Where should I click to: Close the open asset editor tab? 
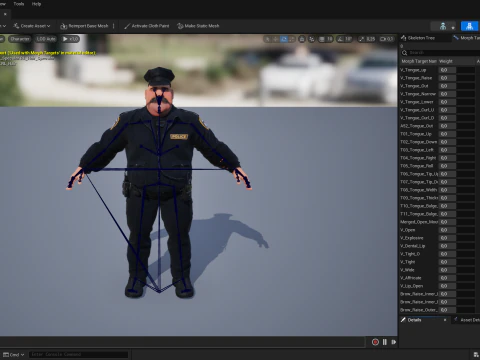[x=5, y=14]
